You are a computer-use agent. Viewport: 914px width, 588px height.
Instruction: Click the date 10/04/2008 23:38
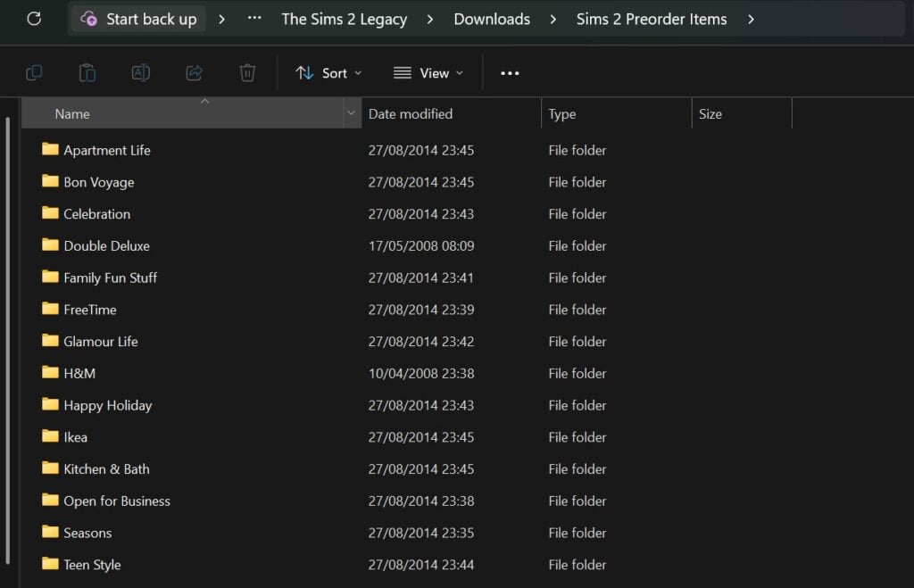pyautogui.click(x=421, y=374)
